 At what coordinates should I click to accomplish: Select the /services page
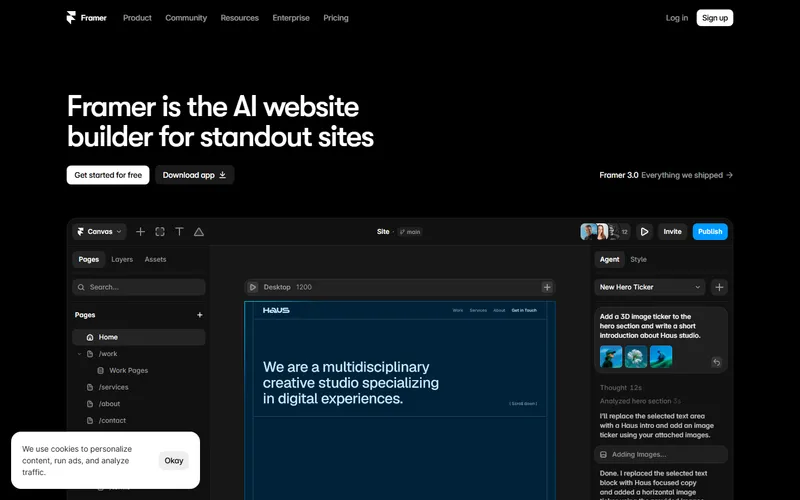pos(113,387)
